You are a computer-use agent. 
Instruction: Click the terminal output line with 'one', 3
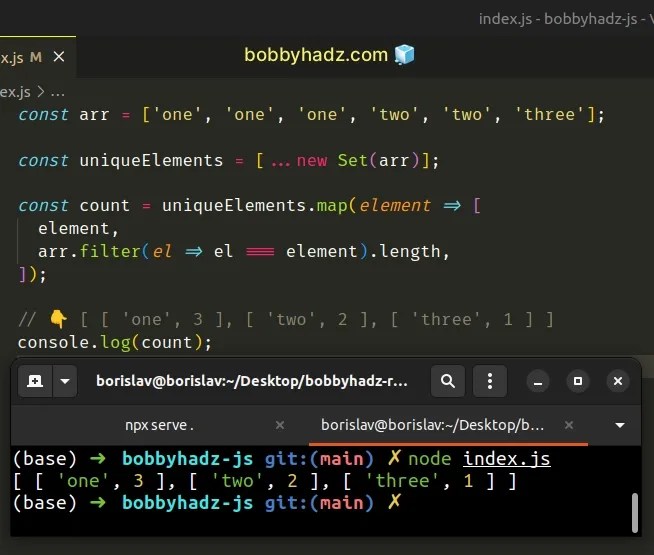pyautogui.click(x=265, y=481)
